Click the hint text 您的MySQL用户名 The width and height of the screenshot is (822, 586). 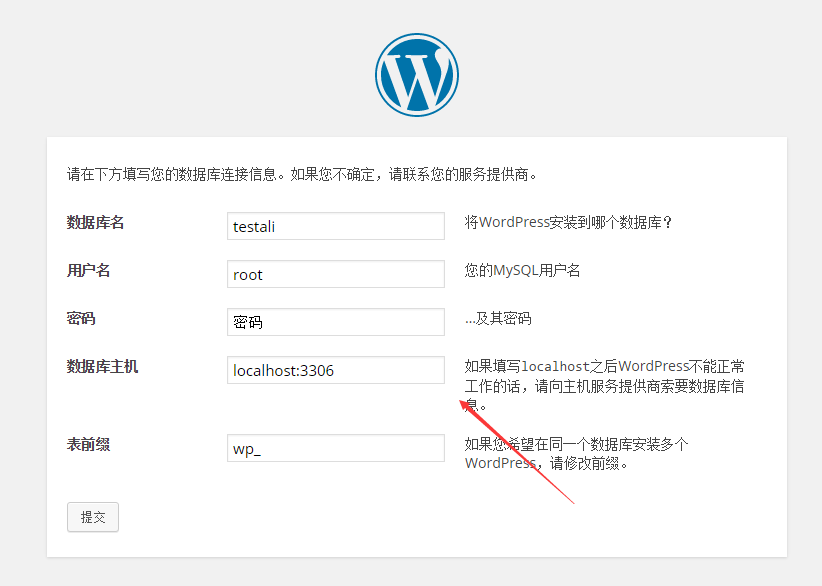tap(522, 271)
